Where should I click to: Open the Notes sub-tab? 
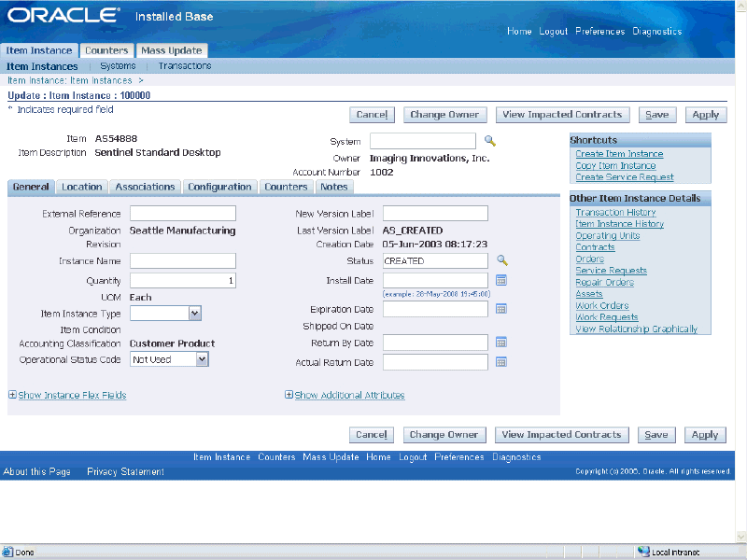pyautogui.click(x=334, y=187)
